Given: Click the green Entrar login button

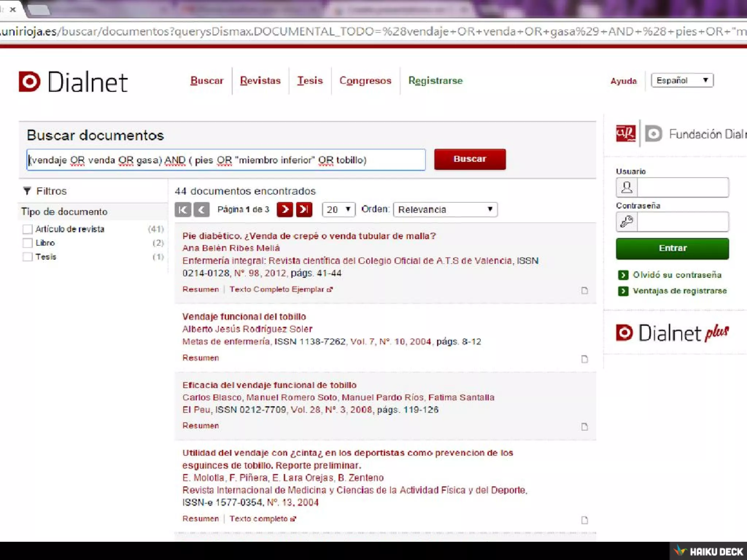Looking at the screenshot, I should pos(672,249).
